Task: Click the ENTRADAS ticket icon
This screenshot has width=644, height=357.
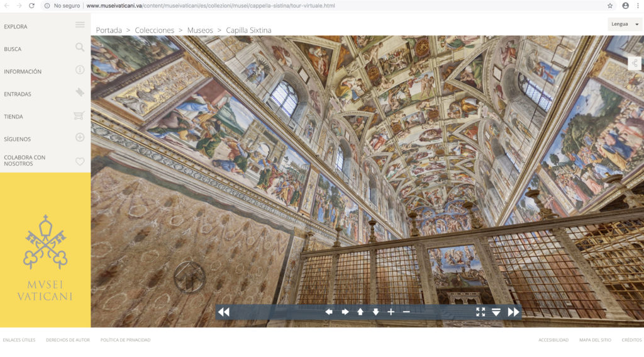Action: pos(80,92)
